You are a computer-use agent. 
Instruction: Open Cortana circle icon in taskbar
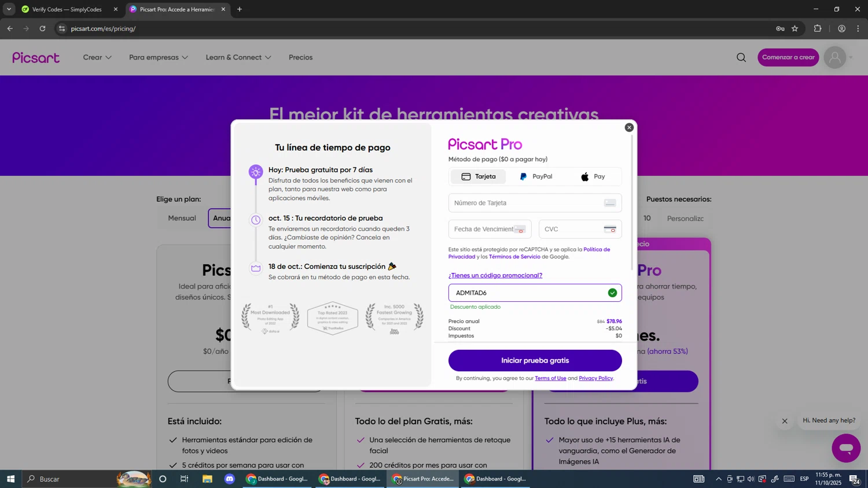pos(163,479)
